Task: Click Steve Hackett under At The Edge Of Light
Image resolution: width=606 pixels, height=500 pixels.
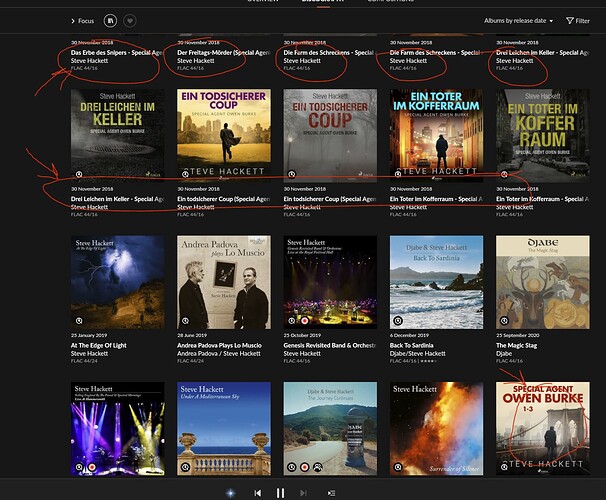Action: (x=89, y=354)
